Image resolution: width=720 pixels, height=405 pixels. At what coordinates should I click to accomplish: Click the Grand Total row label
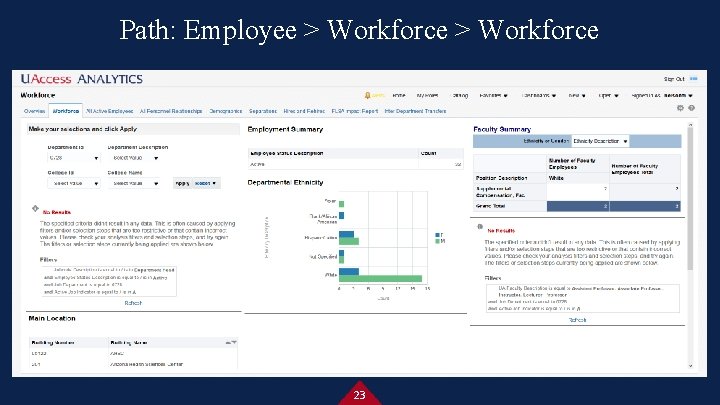point(490,206)
